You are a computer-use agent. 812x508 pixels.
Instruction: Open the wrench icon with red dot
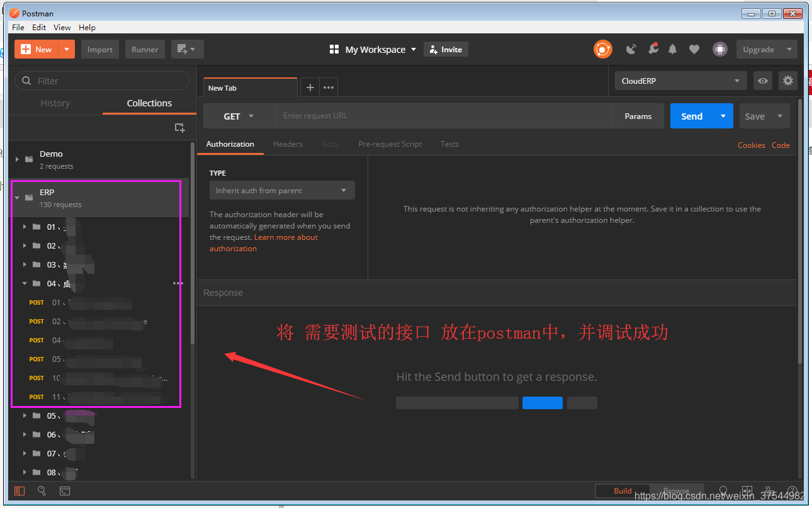click(653, 48)
